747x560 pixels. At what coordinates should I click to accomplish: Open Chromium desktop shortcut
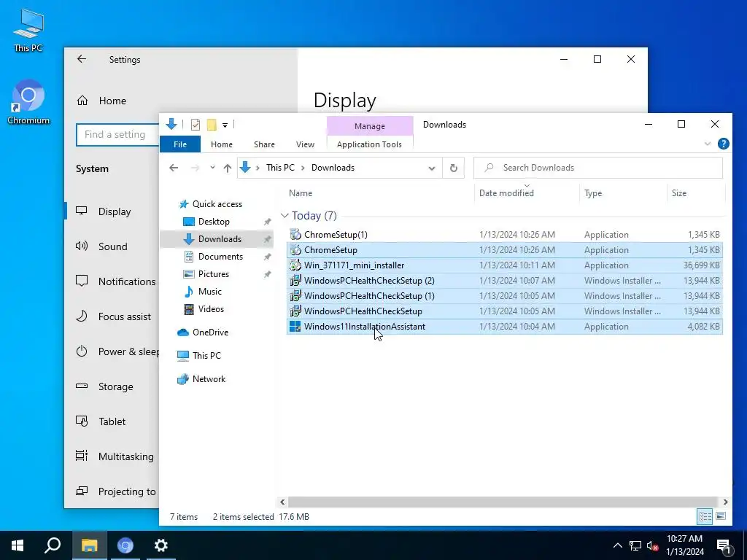point(28,102)
